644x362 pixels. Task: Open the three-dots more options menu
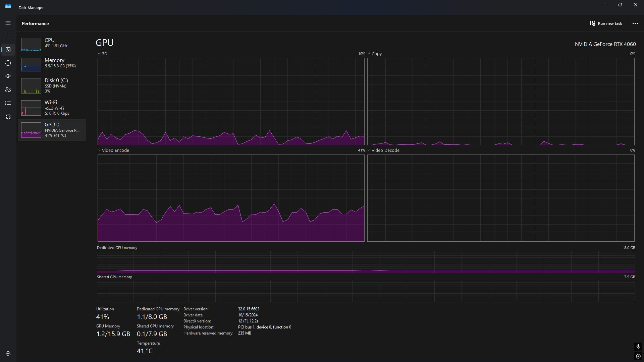pyautogui.click(x=635, y=23)
